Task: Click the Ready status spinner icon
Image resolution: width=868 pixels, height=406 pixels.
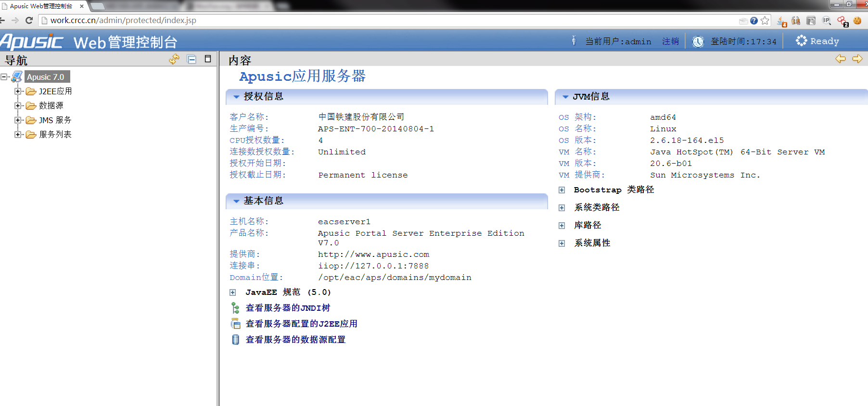Action: point(801,41)
